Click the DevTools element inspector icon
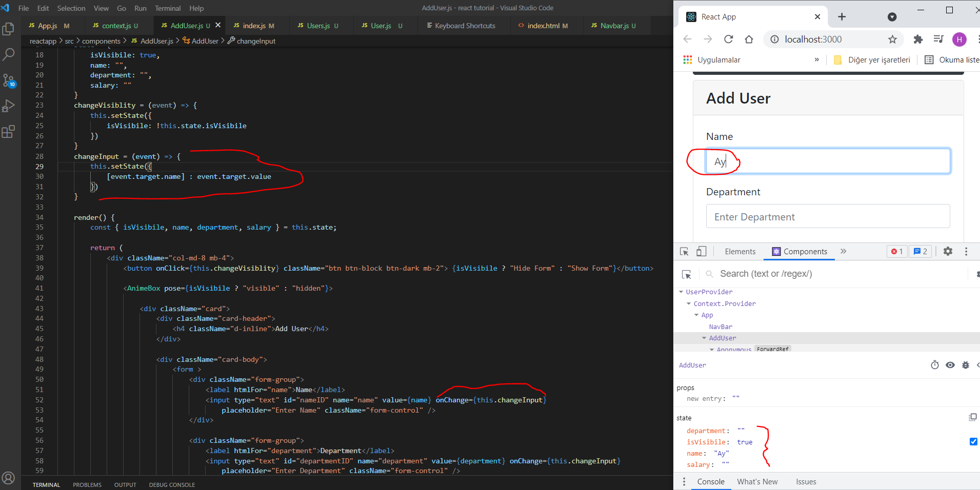980x490 pixels. (x=684, y=251)
